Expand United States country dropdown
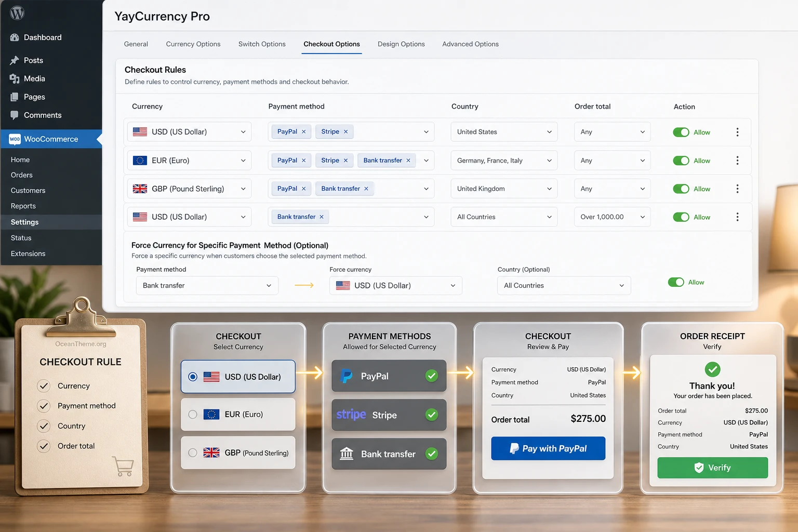This screenshot has height=532, width=798. 504,132
